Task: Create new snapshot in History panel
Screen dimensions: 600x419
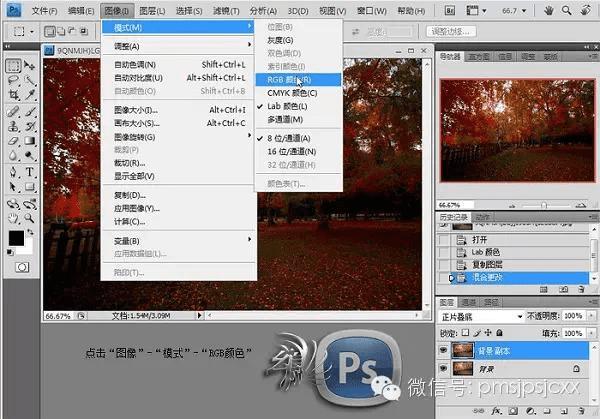Action: pyautogui.click(x=563, y=289)
